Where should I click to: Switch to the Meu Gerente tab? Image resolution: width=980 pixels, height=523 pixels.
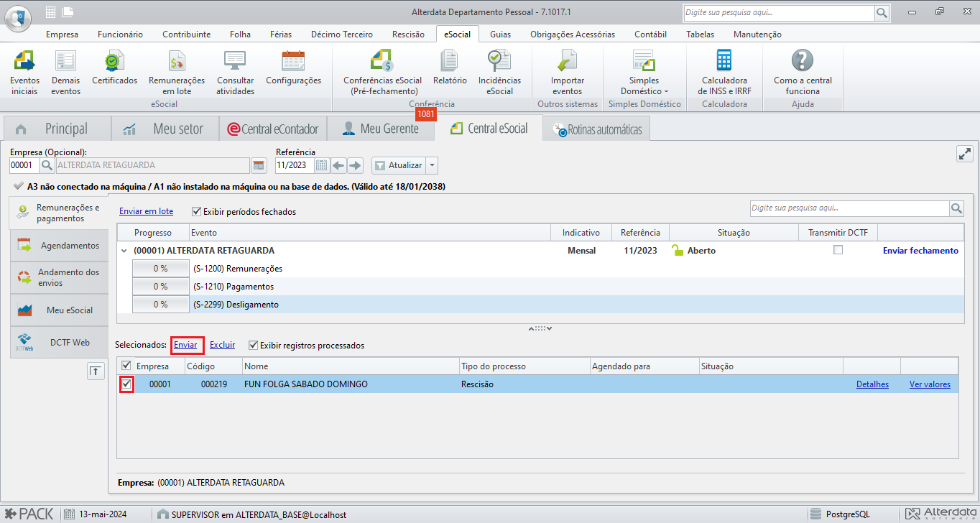click(x=381, y=129)
